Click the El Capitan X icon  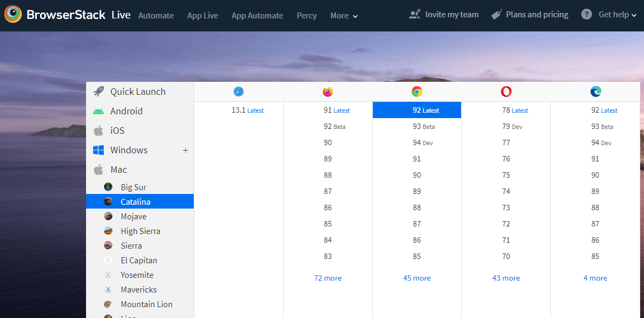pyautogui.click(x=108, y=261)
